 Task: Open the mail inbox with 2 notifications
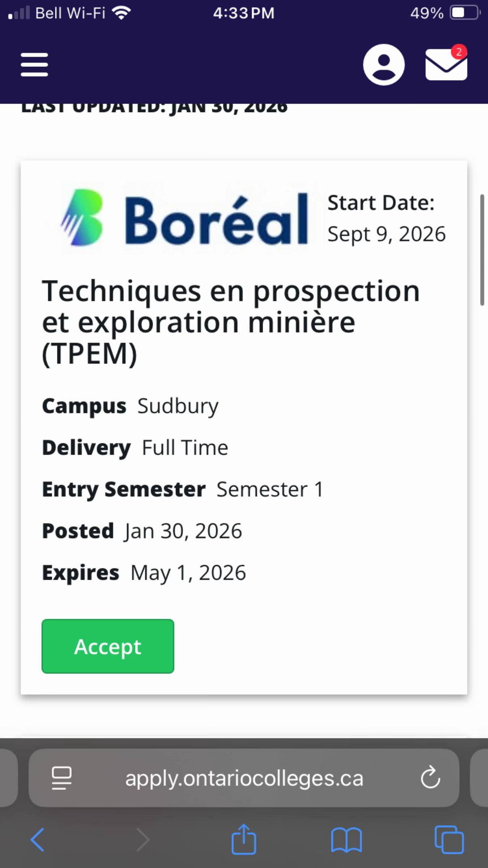[x=446, y=64]
